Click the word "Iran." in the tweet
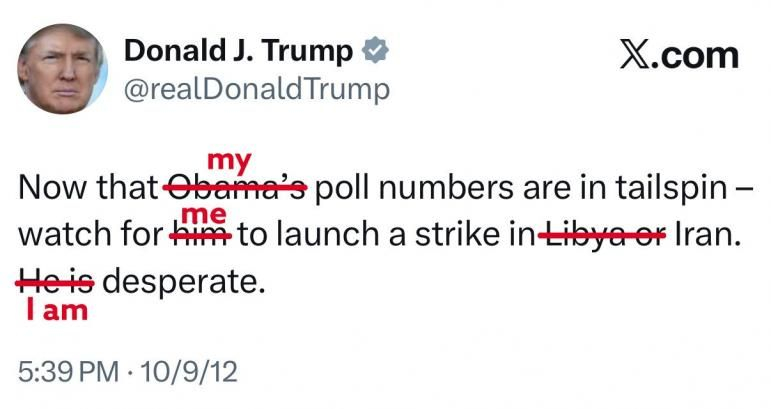 click(x=709, y=234)
